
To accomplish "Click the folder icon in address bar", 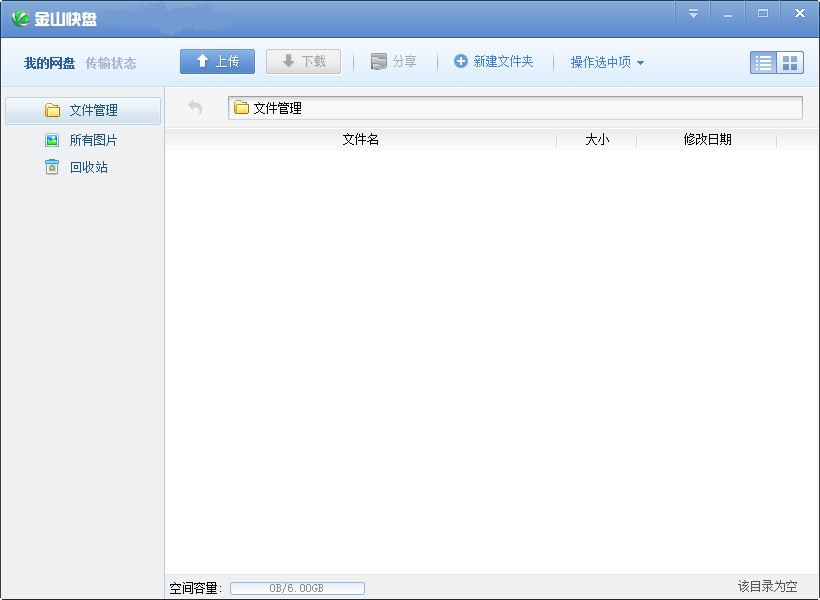I will [x=241, y=107].
